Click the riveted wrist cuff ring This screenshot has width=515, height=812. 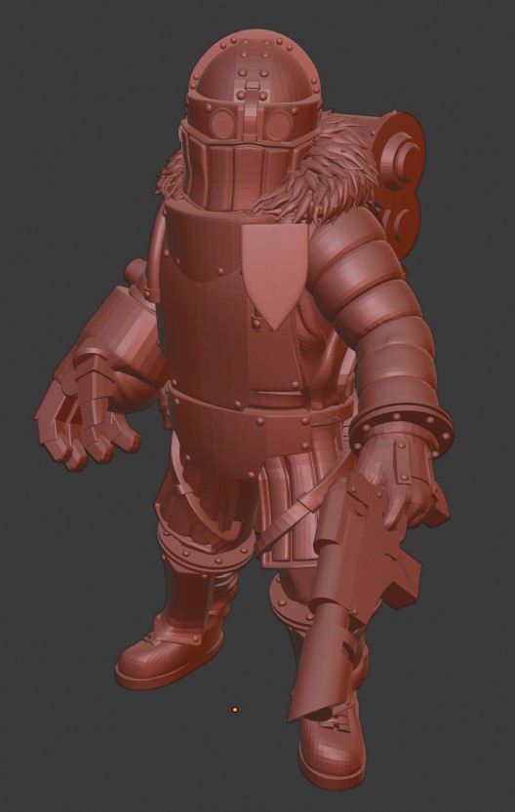point(402,427)
